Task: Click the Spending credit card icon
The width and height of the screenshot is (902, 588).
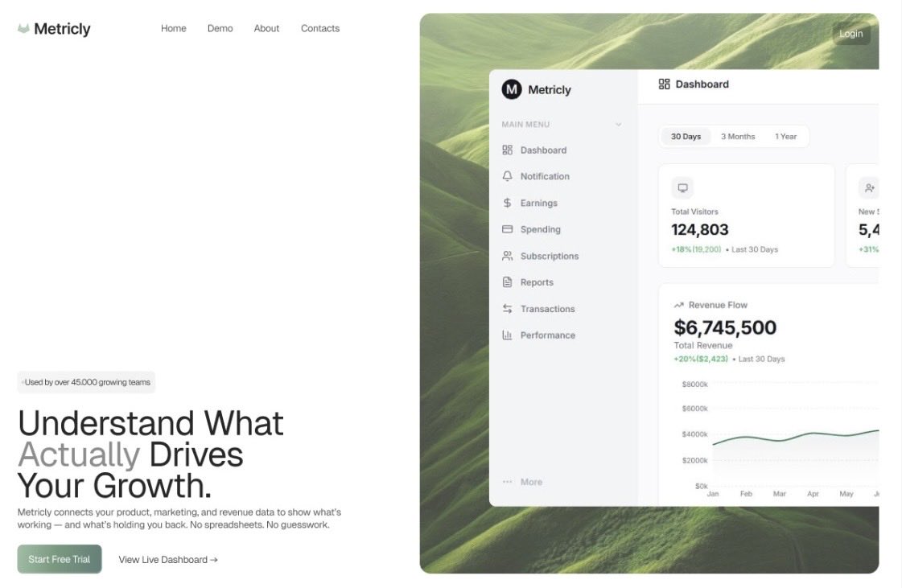Action: [508, 229]
